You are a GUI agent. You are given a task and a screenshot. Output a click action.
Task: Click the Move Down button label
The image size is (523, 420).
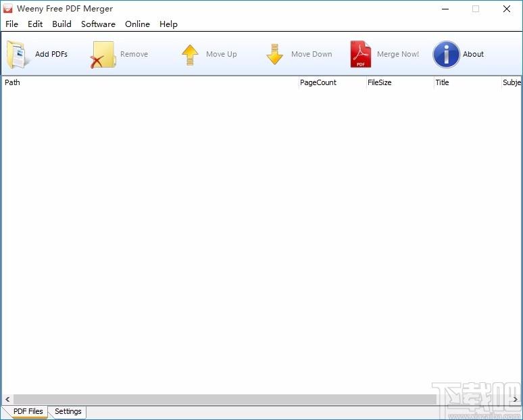click(312, 54)
